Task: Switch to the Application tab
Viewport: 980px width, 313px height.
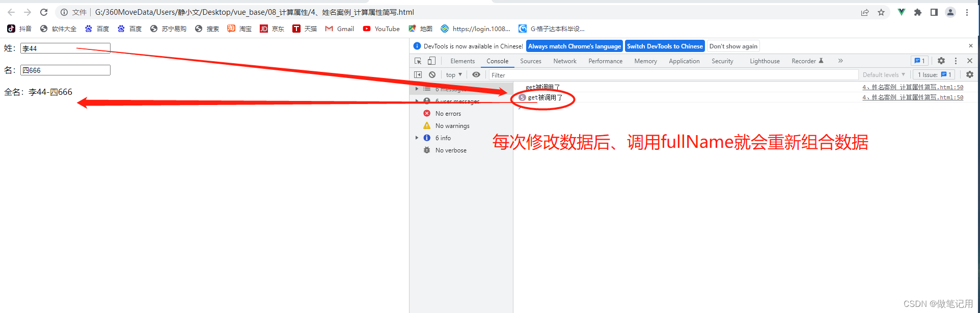Action: 684,61
